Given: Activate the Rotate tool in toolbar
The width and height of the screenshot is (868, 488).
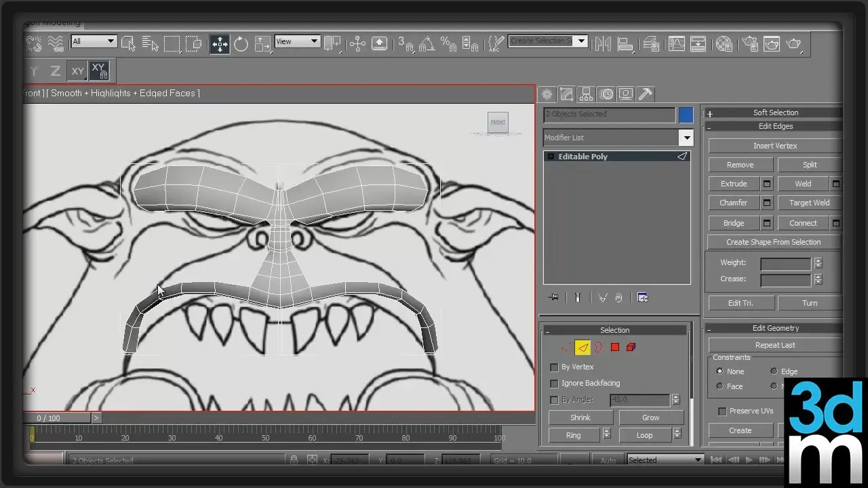Looking at the screenshot, I should [241, 45].
